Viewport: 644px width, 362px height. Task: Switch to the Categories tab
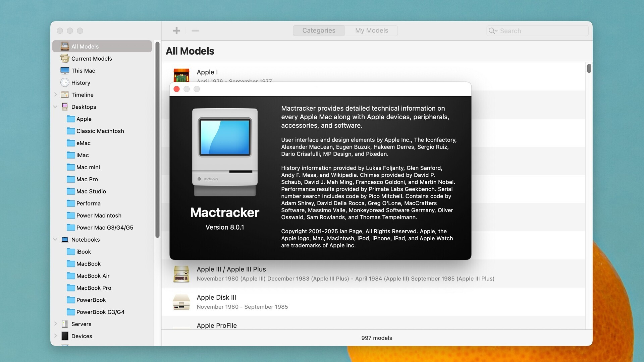coord(319,31)
